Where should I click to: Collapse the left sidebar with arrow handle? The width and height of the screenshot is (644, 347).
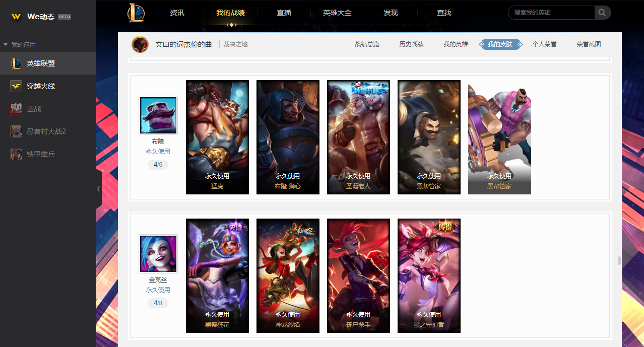coord(98,189)
